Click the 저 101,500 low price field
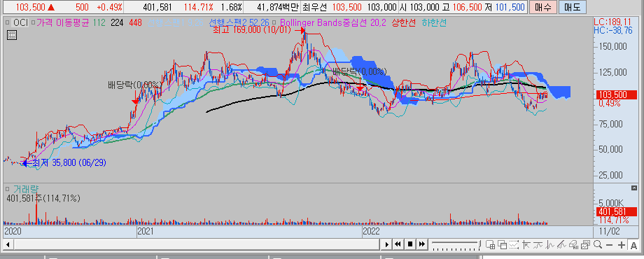644x259 pixels. coord(505,7)
